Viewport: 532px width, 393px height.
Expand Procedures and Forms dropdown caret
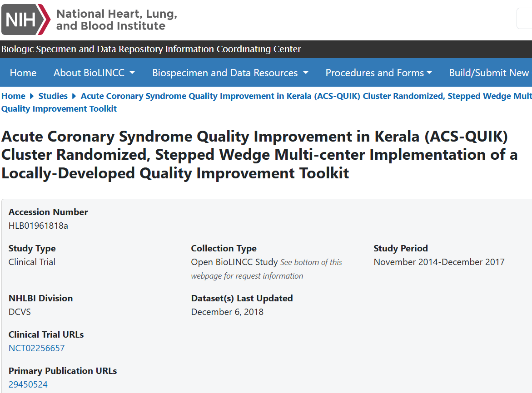[429, 73]
